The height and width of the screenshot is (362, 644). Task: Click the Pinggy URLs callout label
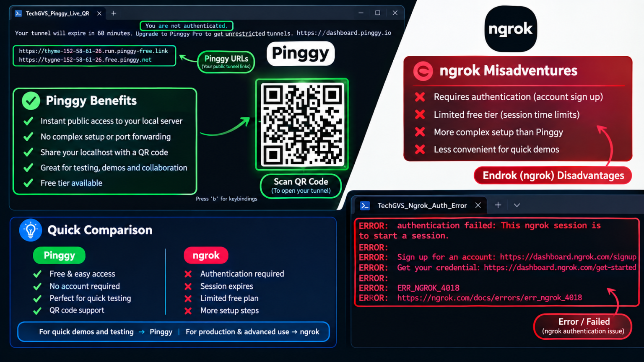[x=226, y=62]
